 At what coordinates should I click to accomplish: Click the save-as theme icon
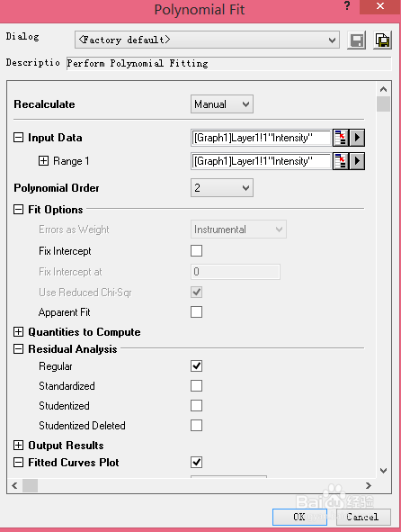pos(382,41)
